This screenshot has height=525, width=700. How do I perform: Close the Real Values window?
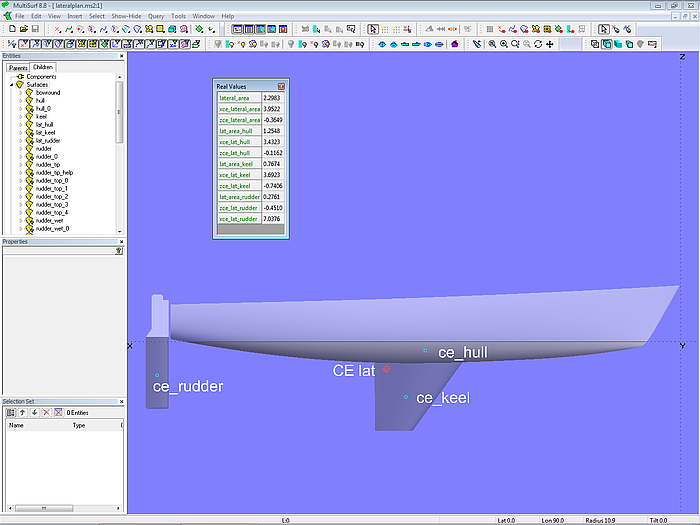281,87
